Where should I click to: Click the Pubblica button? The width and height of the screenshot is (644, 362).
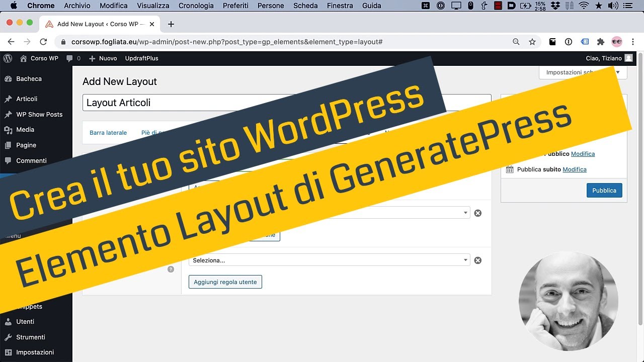tap(604, 191)
